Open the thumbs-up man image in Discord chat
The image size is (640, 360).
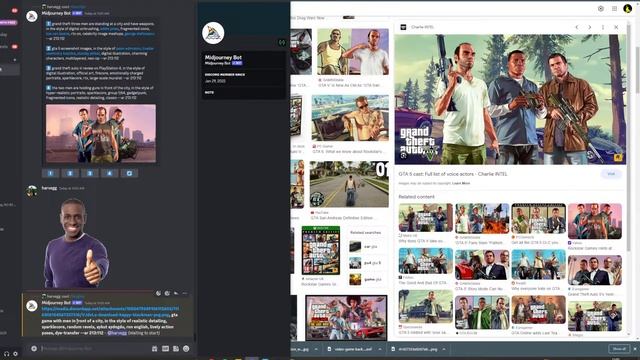(76, 243)
